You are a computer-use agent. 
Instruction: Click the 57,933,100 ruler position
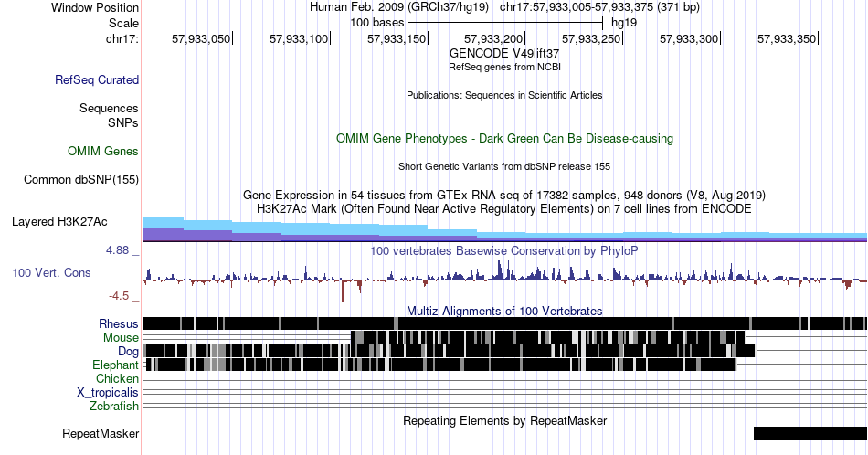click(299, 38)
